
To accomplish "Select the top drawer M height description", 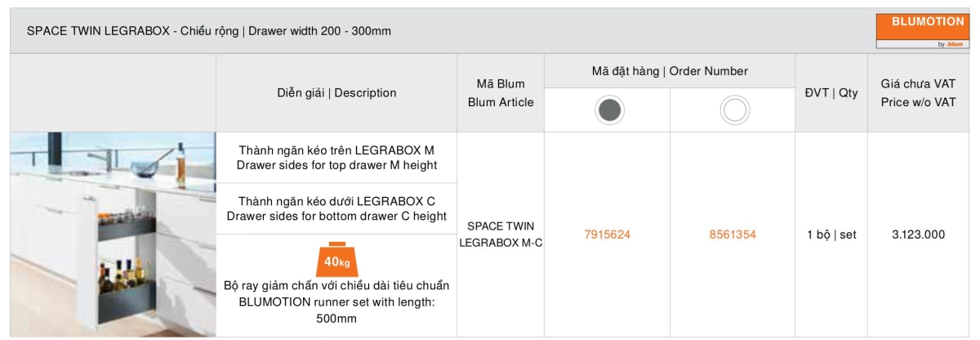I will click(336, 158).
